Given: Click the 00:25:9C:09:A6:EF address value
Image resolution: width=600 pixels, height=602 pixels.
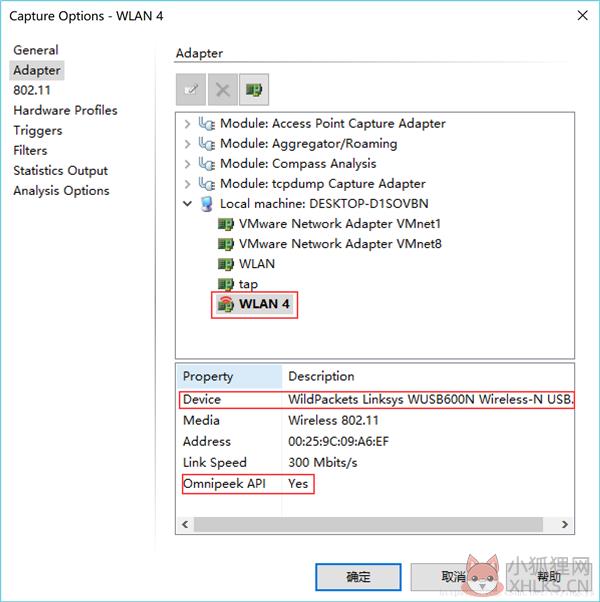Looking at the screenshot, I should click(x=338, y=442).
